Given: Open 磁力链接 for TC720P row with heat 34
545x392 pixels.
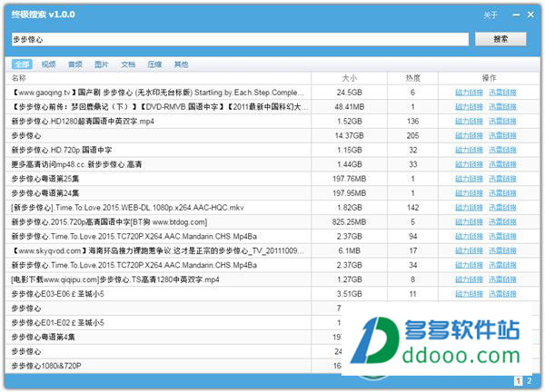Looking at the screenshot, I should (470, 265).
